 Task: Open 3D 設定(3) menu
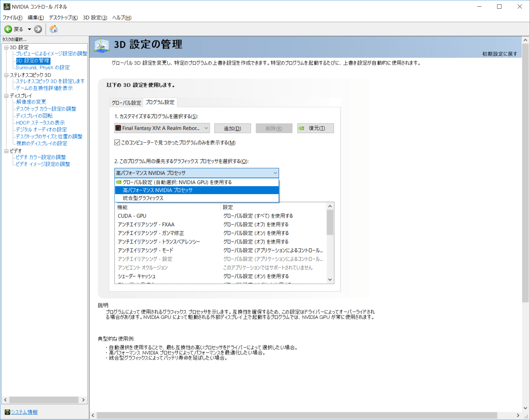[95, 18]
